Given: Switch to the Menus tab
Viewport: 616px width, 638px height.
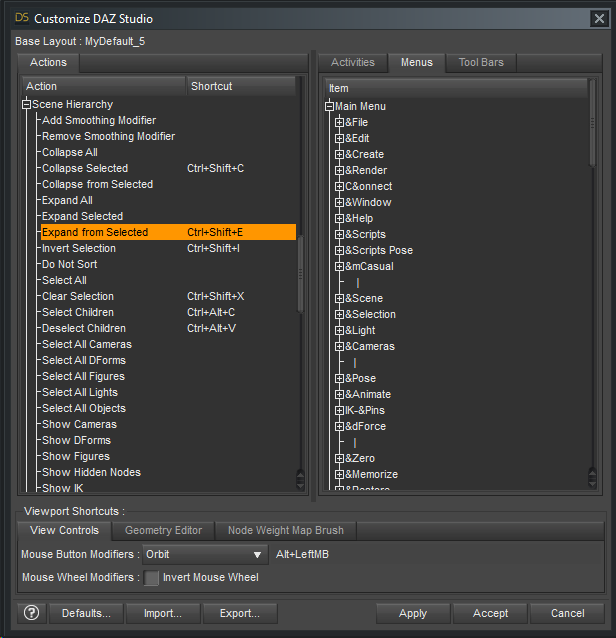Looking at the screenshot, I should [417, 63].
